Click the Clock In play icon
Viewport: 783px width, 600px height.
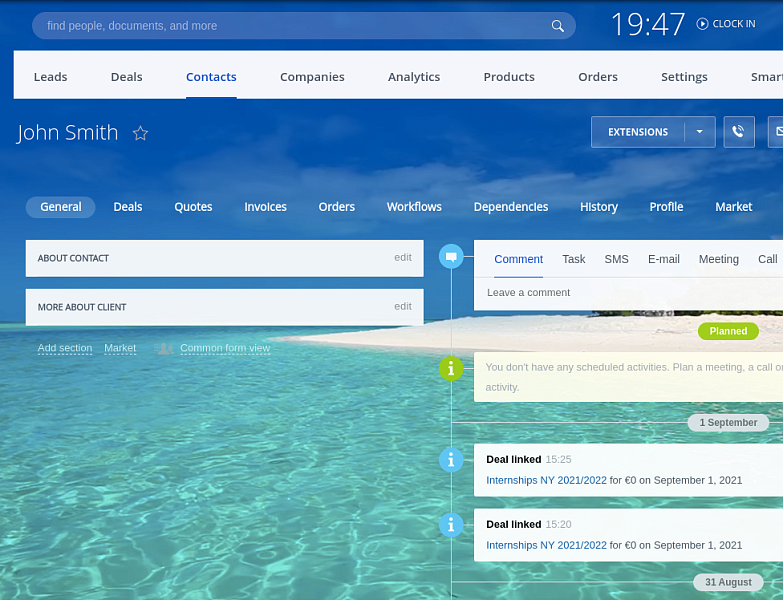pos(702,24)
